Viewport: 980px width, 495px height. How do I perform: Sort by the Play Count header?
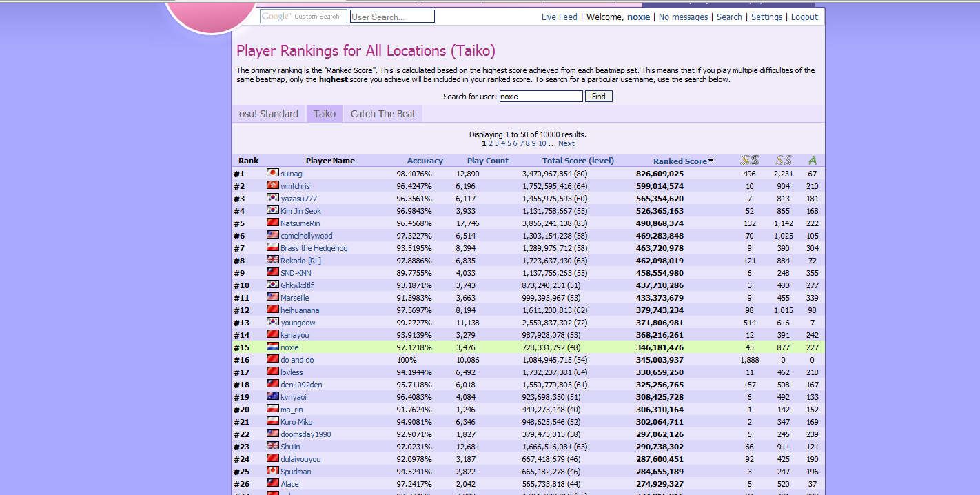488,161
